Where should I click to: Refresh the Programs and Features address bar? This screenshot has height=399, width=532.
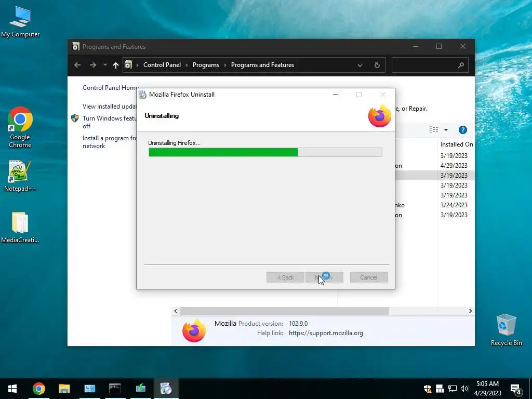(377, 65)
